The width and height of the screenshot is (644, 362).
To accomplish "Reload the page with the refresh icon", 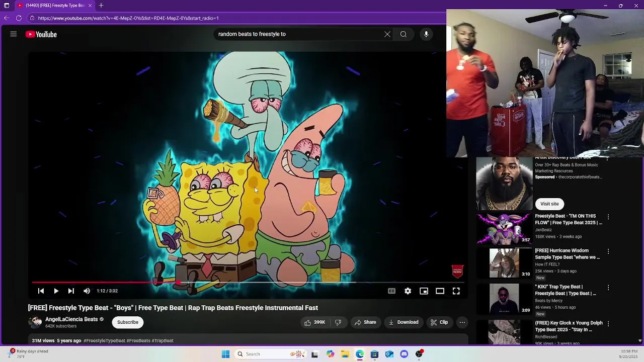I will point(19,18).
